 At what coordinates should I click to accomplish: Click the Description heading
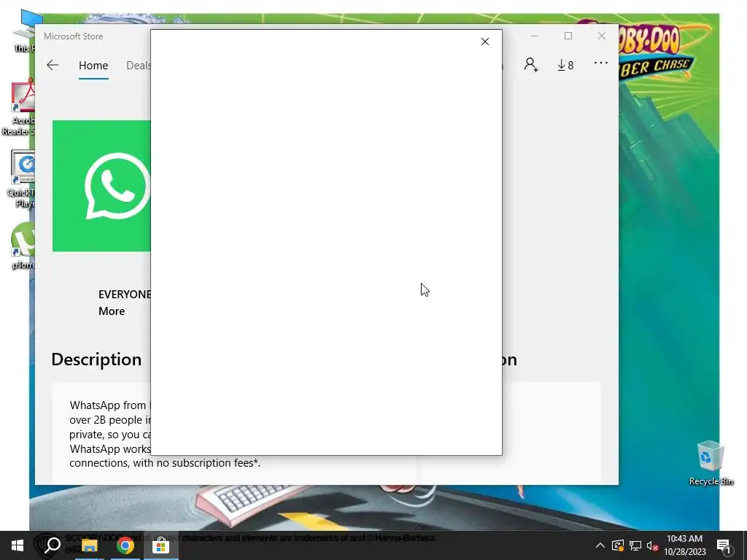96,359
